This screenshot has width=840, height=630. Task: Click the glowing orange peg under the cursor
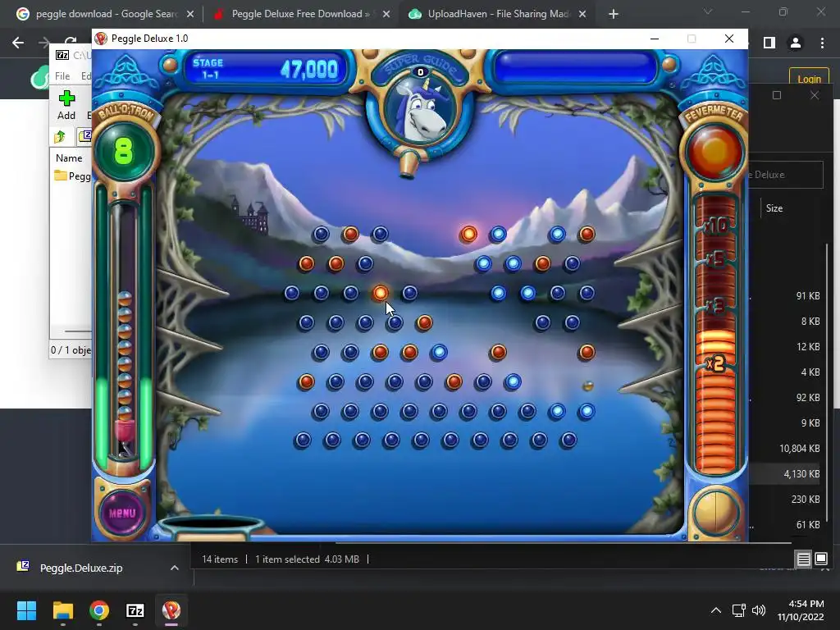click(x=381, y=293)
